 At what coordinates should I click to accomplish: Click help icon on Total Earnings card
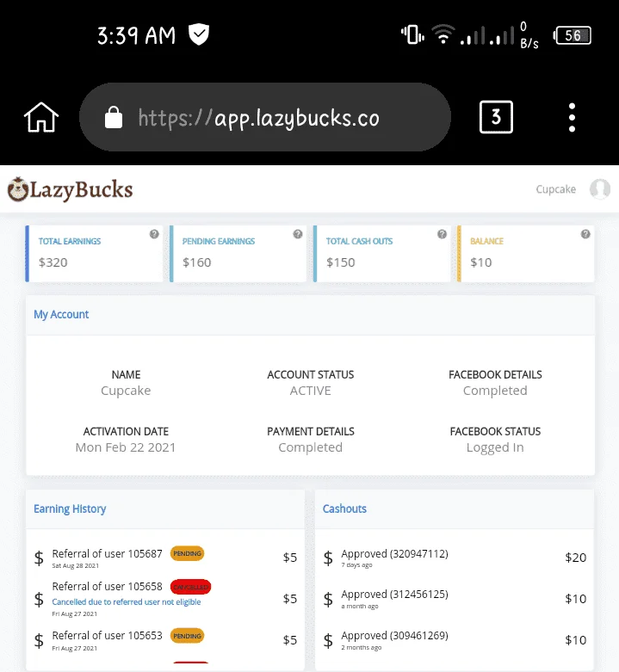click(154, 234)
